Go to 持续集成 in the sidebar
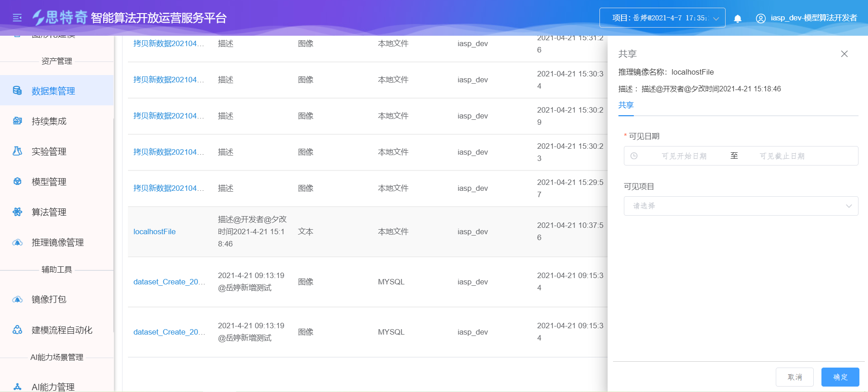Viewport: 868px width, 392px height. point(57,121)
